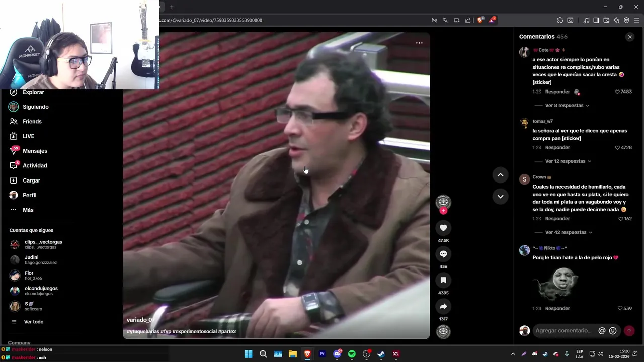Save video with the bookmark icon
Image resolution: width=644 pixels, height=362 pixels.
(x=443, y=280)
